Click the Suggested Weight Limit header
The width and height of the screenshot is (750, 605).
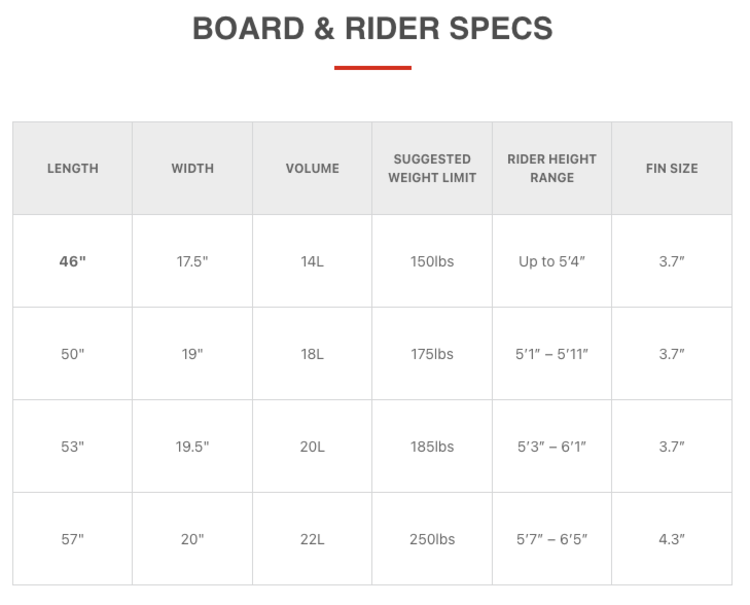(432, 168)
